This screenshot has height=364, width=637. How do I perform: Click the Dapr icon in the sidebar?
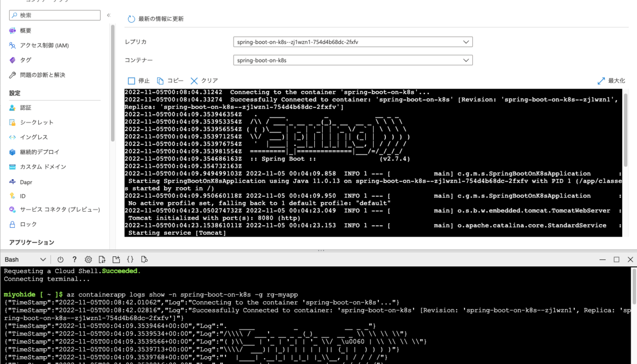click(13, 181)
